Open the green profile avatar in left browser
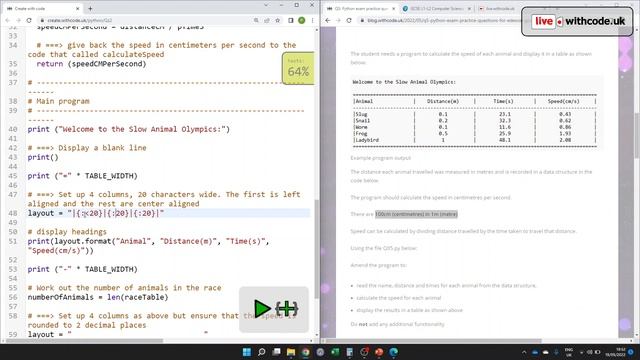Screen dimensions: 640x360 (302, 20)
